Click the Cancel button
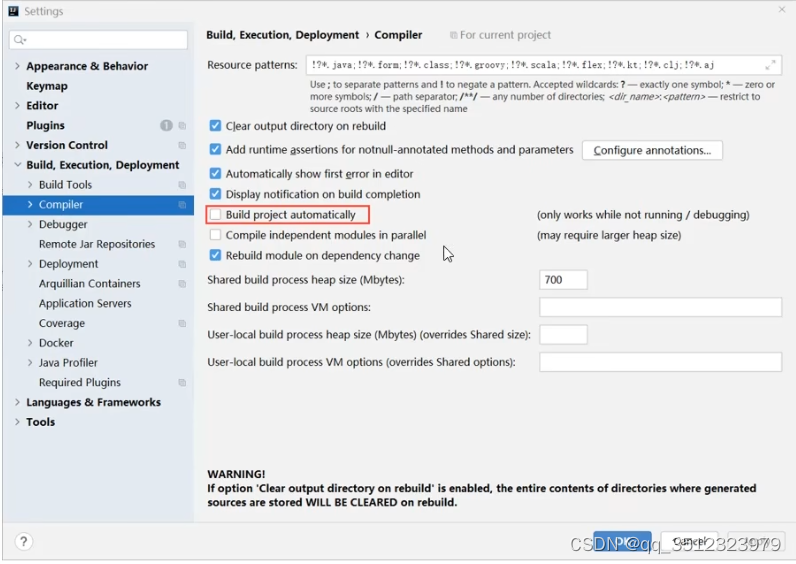This screenshot has height=564, width=796. pyautogui.click(x=689, y=542)
